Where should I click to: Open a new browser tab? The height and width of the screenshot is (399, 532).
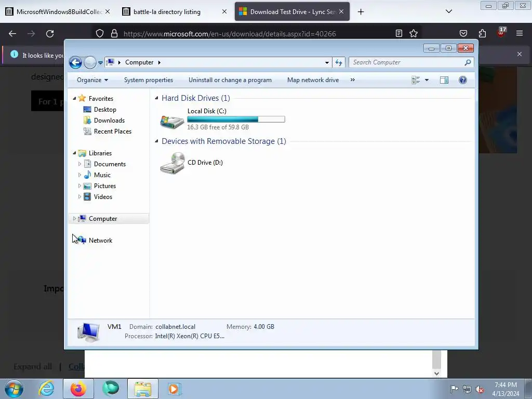click(361, 12)
